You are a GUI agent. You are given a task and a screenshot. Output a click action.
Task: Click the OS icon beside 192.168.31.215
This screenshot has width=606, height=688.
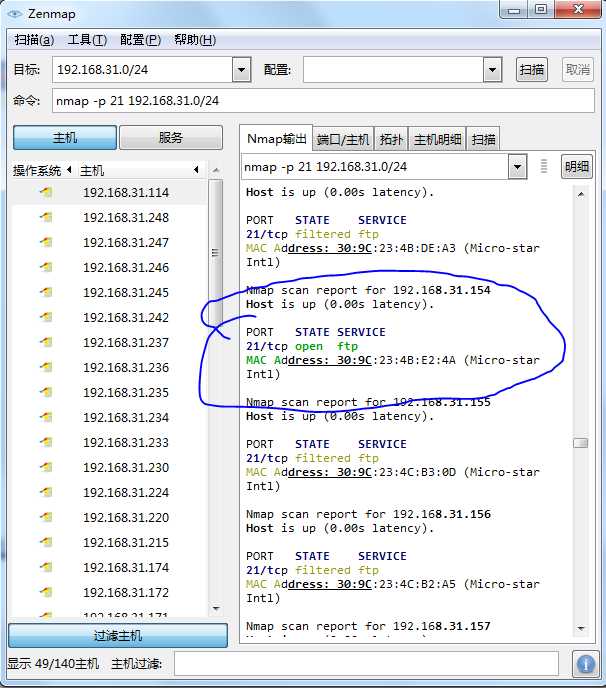47,542
